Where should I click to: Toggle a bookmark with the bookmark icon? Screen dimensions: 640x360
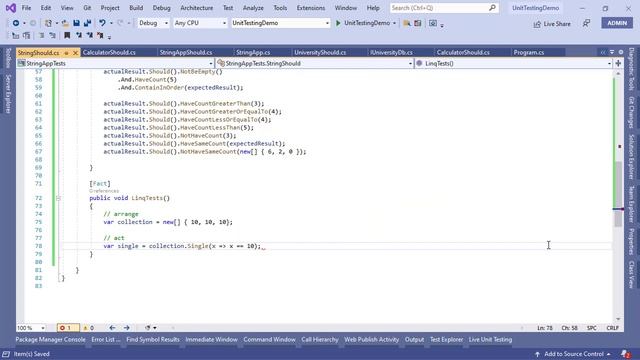point(67,36)
